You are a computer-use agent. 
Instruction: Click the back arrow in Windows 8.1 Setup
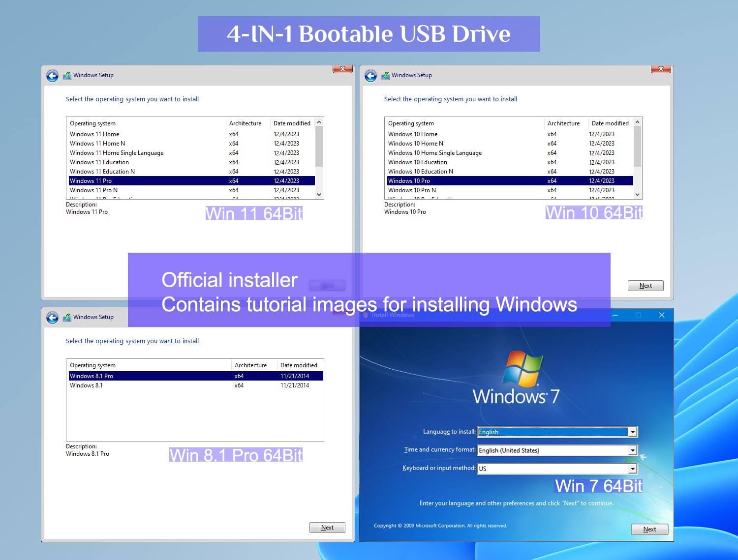[52, 317]
